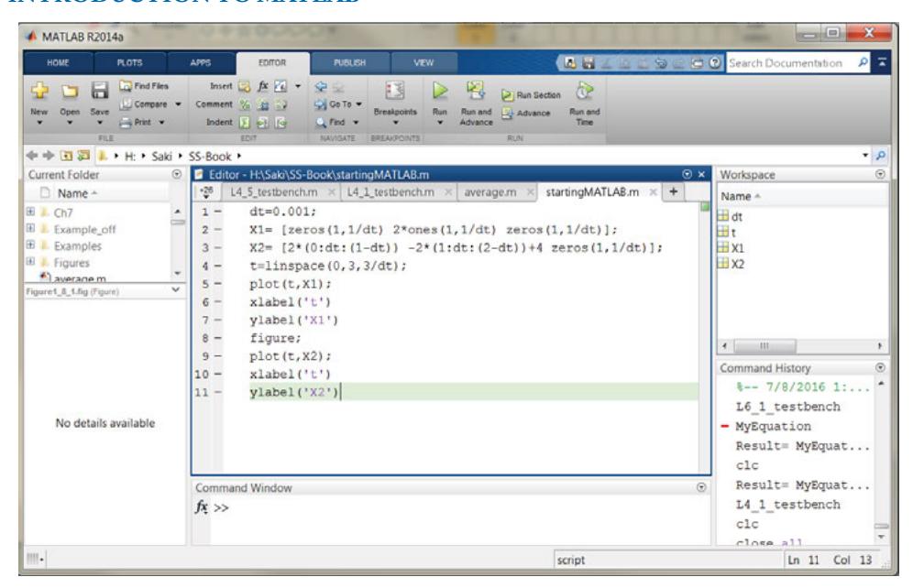Screen dimensions: 913x588
Task: Click the New file icon
Action: point(39,90)
